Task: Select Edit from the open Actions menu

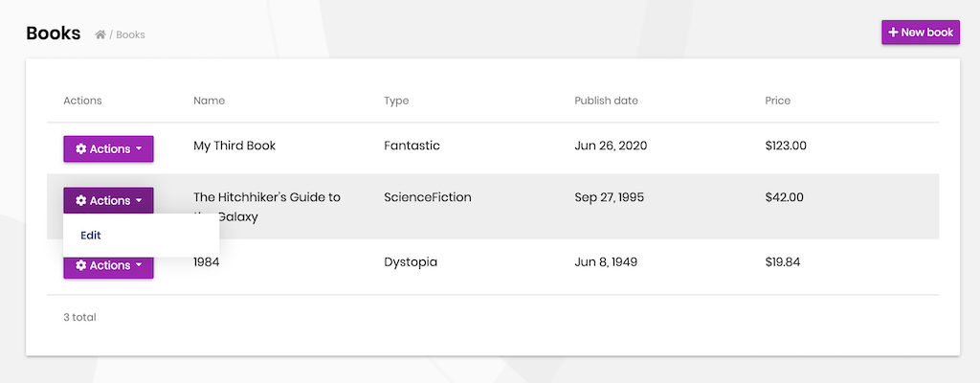Action: pyautogui.click(x=91, y=236)
